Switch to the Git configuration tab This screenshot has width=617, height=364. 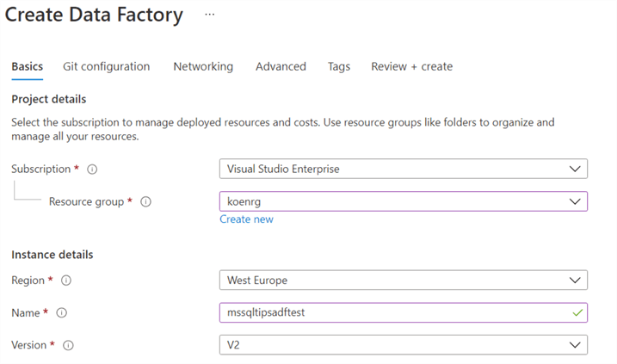(x=106, y=66)
